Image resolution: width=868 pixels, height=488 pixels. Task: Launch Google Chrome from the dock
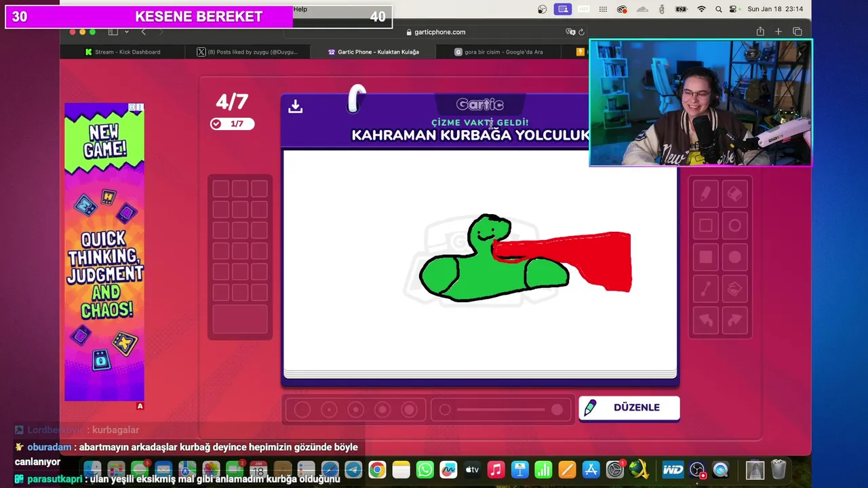pos(377,470)
